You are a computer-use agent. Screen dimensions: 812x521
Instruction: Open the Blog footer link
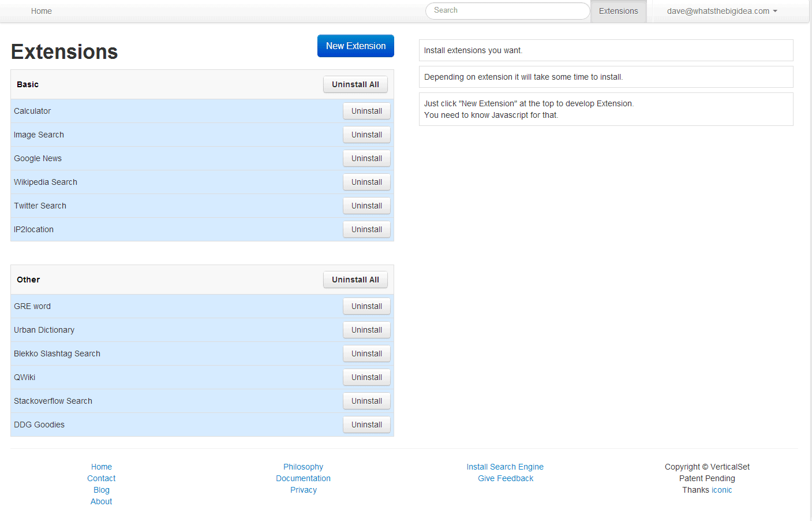102,490
